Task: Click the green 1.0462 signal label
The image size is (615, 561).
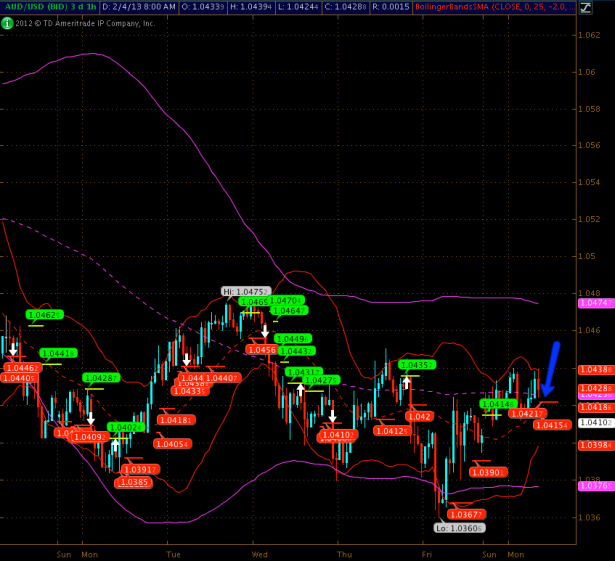Action: click(x=44, y=314)
